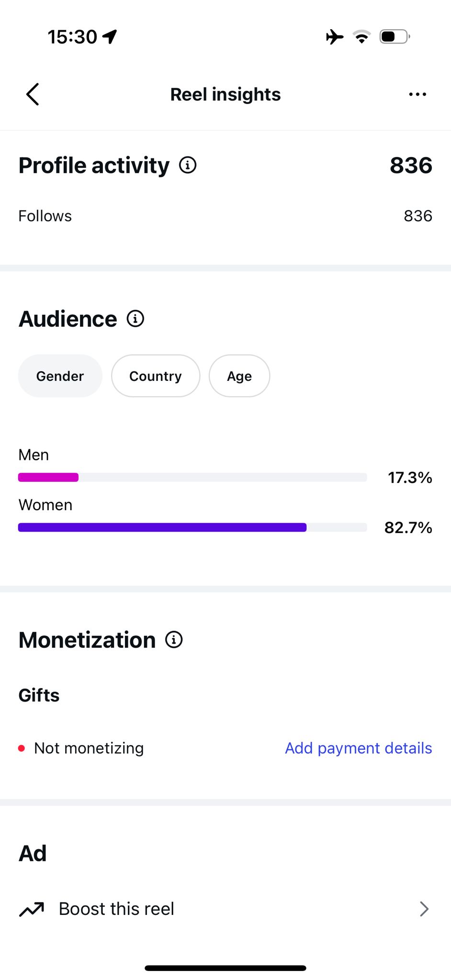Click the Men percentage bar
The height and width of the screenshot is (980, 451).
pos(192,477)
